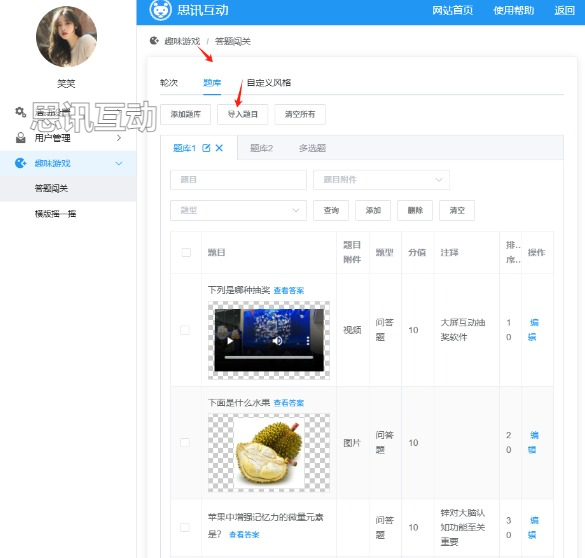Open the 题库2 tab

point(261,148)
